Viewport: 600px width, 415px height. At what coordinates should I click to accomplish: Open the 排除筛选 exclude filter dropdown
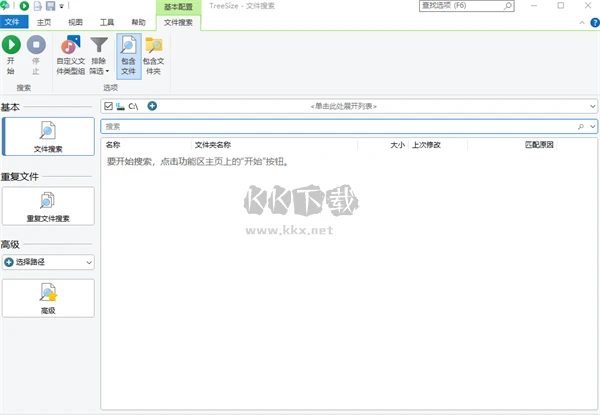click(99, 55)
